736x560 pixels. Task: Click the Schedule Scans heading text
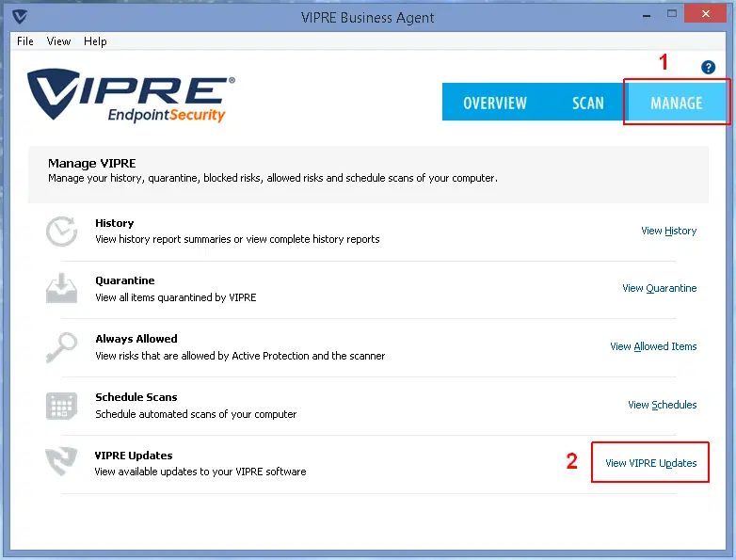[x=136, y=397]
